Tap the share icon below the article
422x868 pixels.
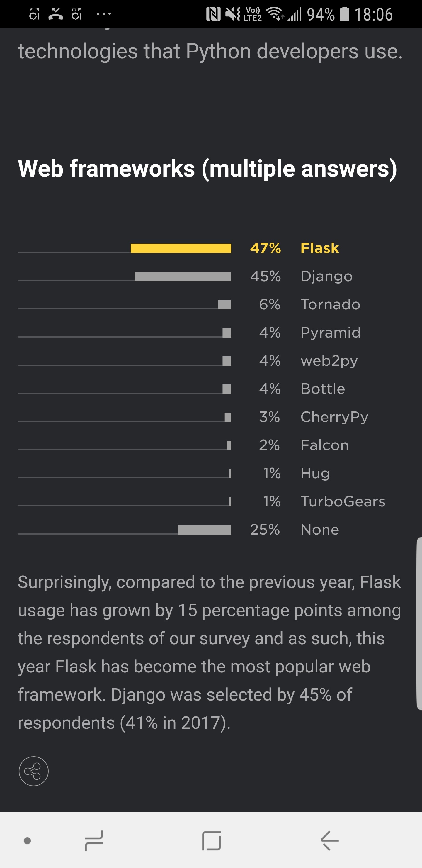point(33,771)
